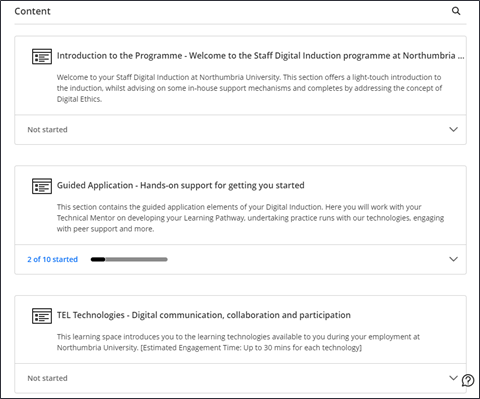Screen dimensions: 480x399
Task: Click the learning space introduces you description
Action: (x=238, y=342)
